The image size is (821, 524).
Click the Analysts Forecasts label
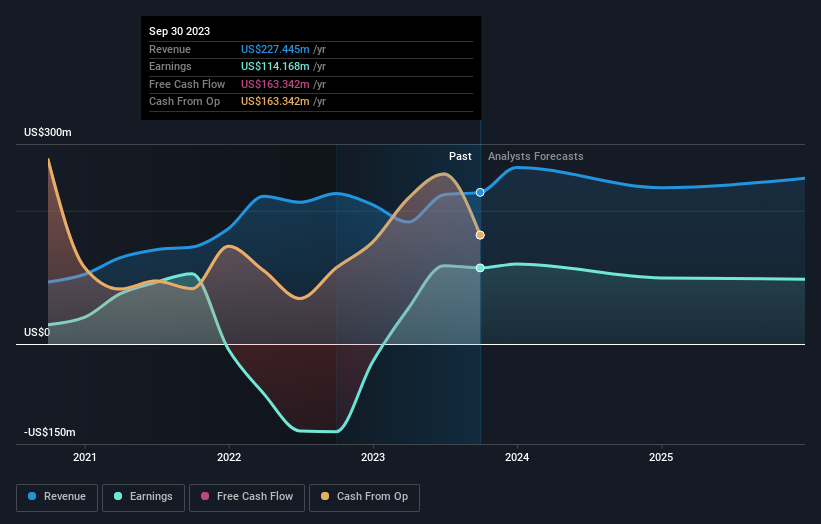pyautogui.click(x=536, y=157)
